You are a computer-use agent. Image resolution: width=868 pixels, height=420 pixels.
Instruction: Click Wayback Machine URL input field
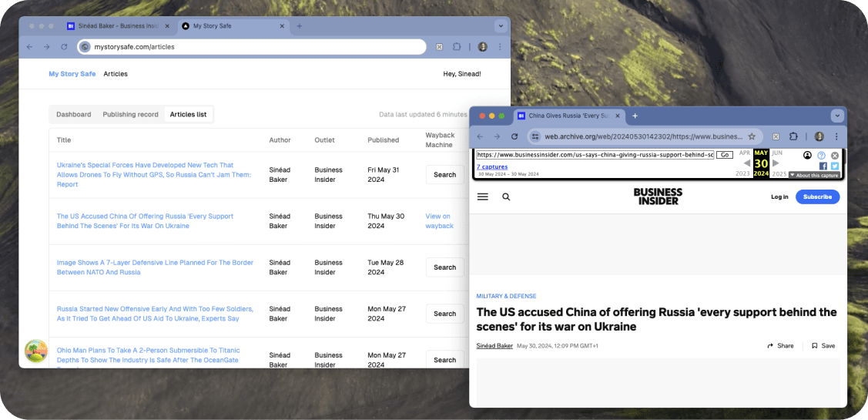(x=595, y=155)
